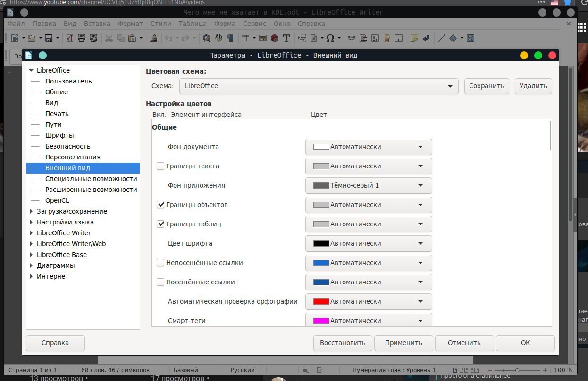This screenshot has width=588, height=381.
Task: Click red swatch for Автоматическая проверка орфографии
Action: click(x=321, y=301)
